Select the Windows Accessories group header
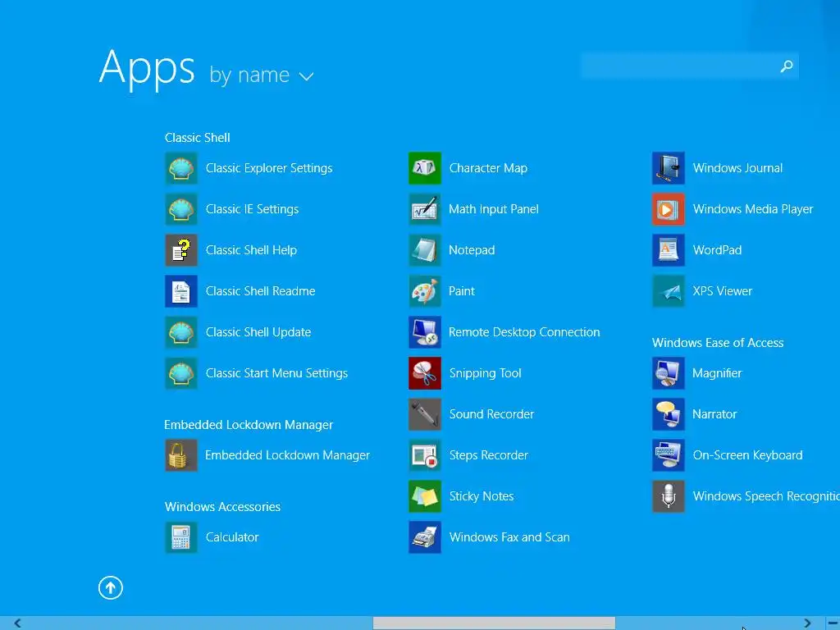840x630 pixels. [222, 507]
